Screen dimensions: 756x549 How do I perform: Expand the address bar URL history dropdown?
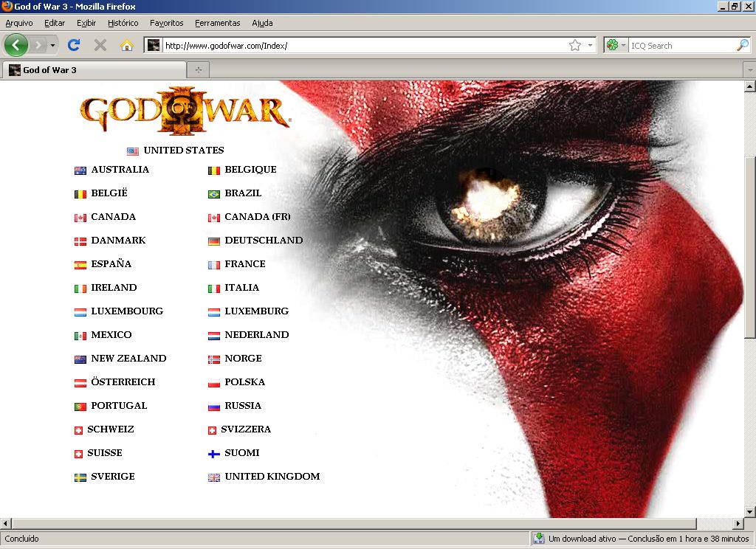590,46
